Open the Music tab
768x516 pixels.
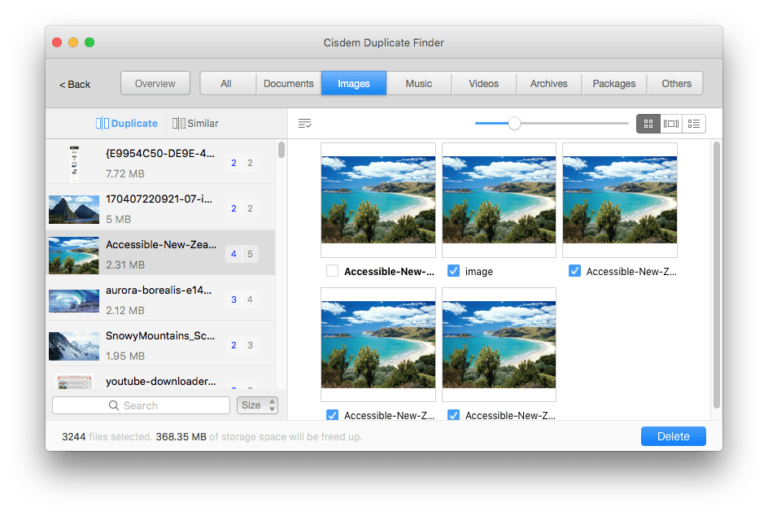pyautogui.click(x=419, y=84)
